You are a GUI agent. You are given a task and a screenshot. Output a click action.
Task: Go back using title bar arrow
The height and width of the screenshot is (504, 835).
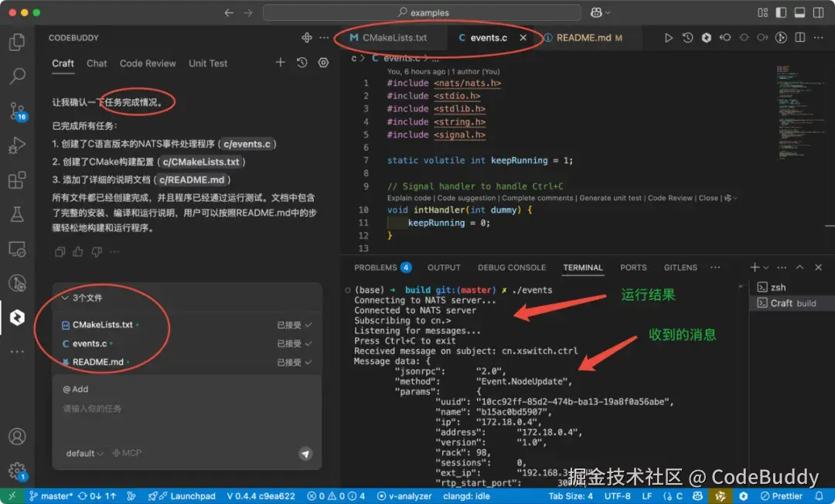coord(229,13)
